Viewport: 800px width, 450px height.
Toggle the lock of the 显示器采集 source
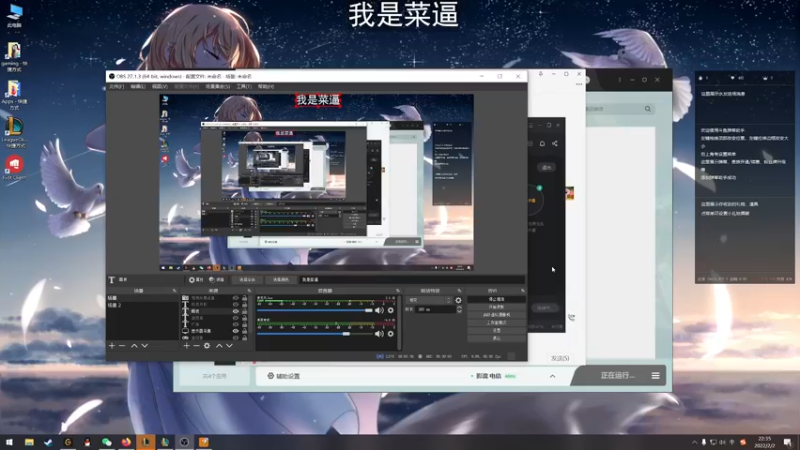click(x=244, y=331)
